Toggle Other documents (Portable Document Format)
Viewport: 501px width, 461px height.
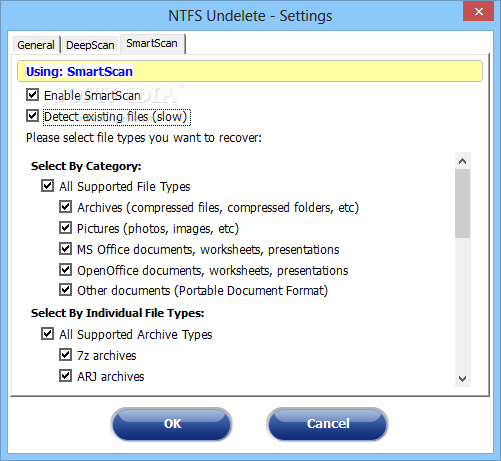point(65,290)
